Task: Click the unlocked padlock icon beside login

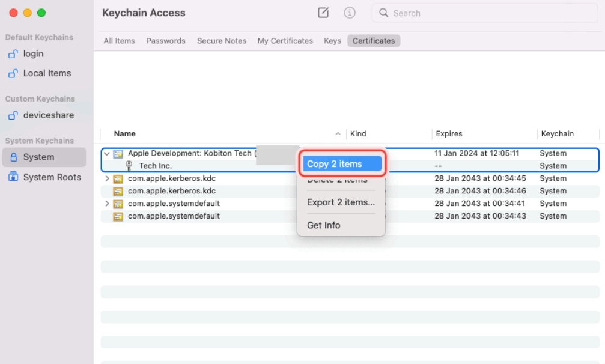Action: pos(13,54)
